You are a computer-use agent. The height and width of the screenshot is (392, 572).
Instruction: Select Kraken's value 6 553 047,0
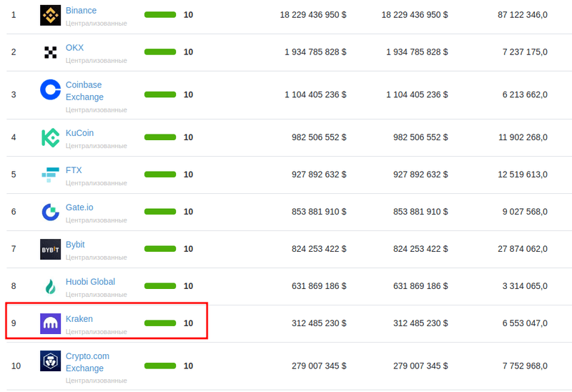[525, 323]
